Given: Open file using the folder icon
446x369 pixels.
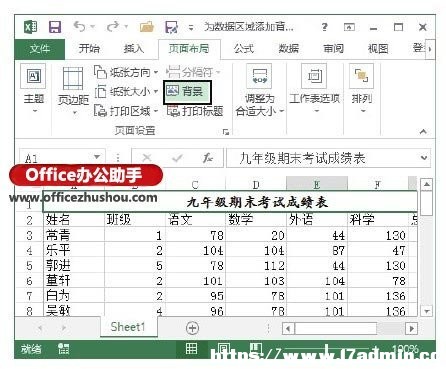Looking at the screenshot, I should point(147,27).
